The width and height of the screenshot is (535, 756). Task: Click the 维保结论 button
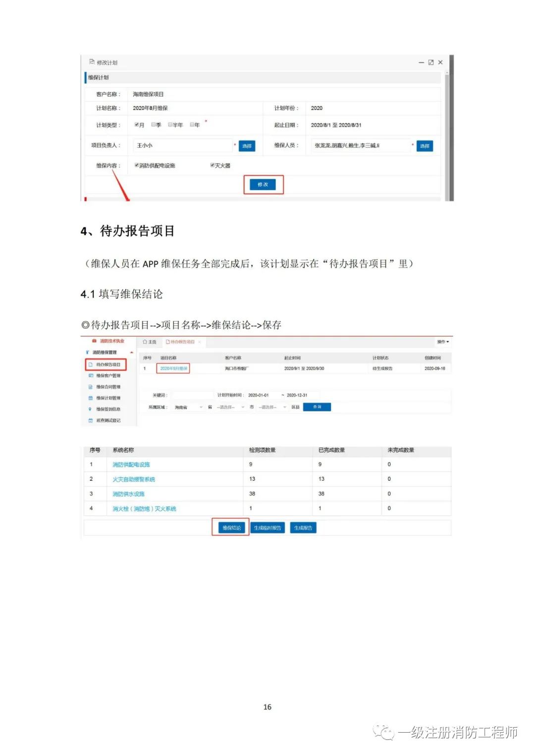coord(231,528)
